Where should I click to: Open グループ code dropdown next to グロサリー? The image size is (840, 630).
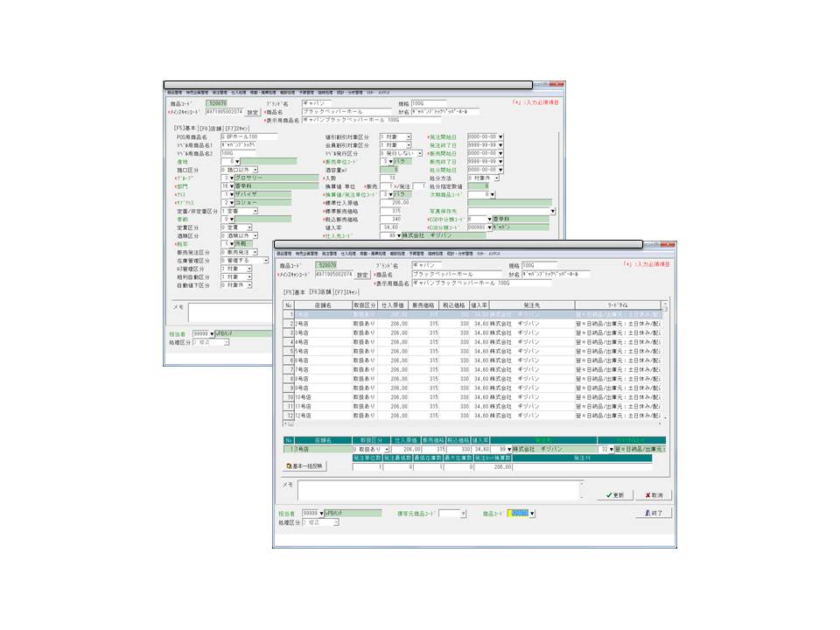pos(231,178)
